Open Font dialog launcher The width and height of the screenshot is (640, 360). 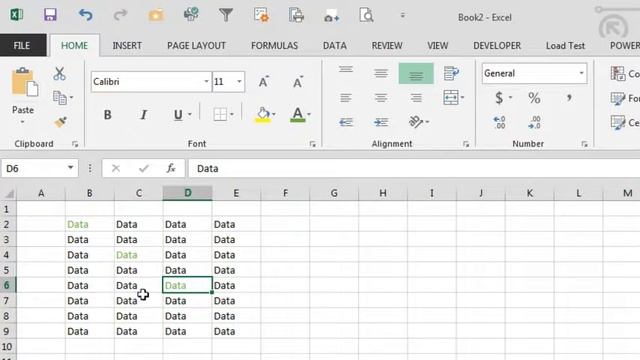click(313, 144)
